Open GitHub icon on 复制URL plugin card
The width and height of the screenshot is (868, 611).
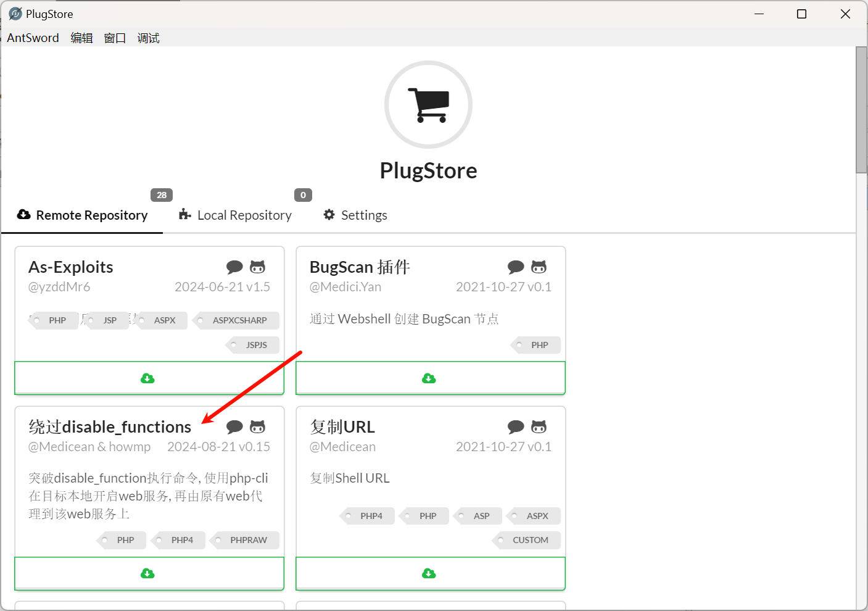coord(539,427)
